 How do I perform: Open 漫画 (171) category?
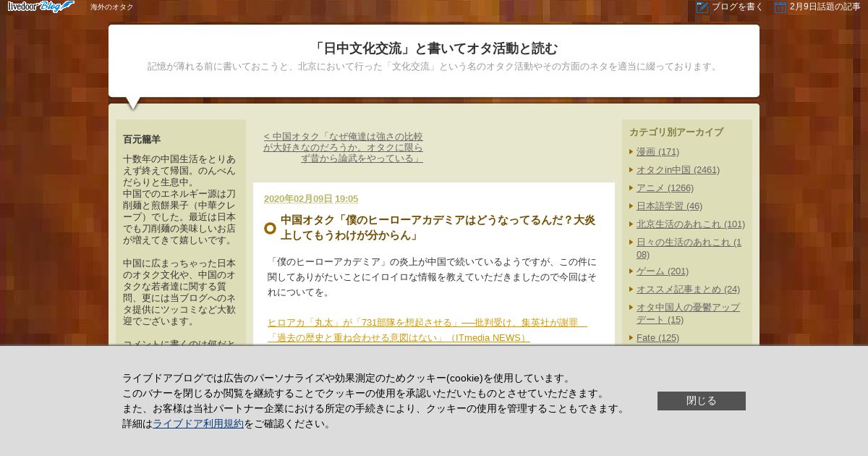(658, 152)
